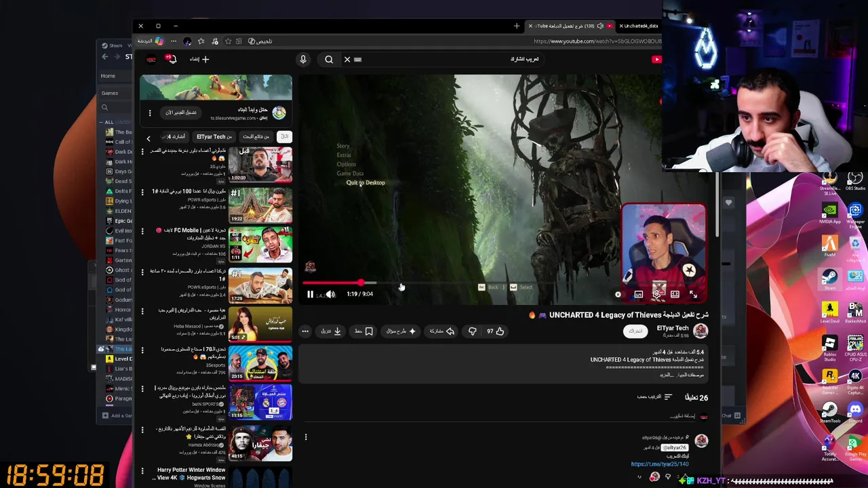
Task: Select ELDEN game in Steam library
Action: point(119,211)
